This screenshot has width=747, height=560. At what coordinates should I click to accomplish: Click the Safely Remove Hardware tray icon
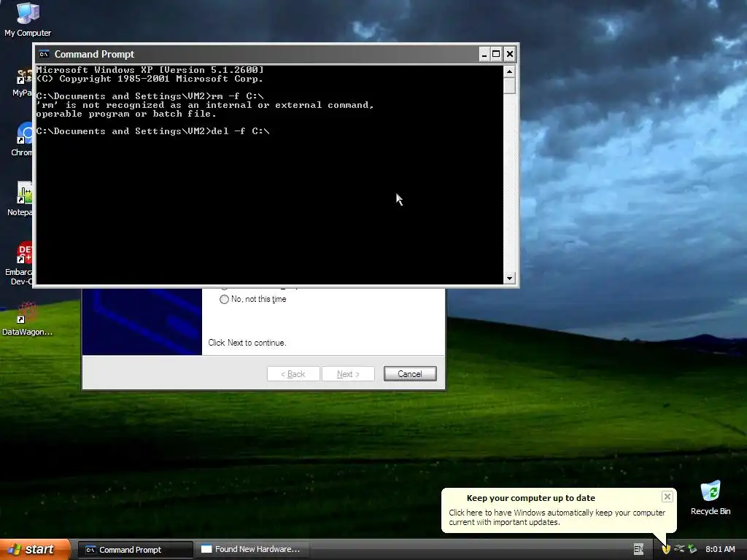click(x=692, y=549)
